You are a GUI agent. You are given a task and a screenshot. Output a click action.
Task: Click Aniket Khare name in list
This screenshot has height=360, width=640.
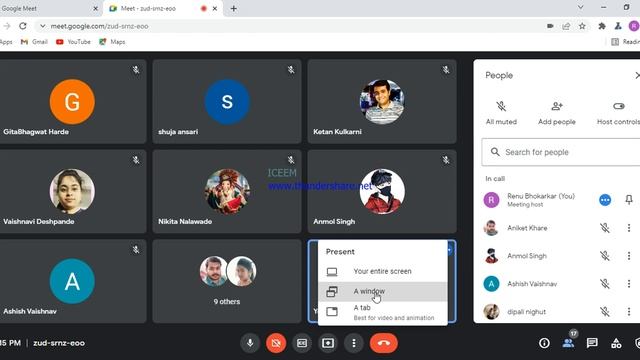click(527, 228)
